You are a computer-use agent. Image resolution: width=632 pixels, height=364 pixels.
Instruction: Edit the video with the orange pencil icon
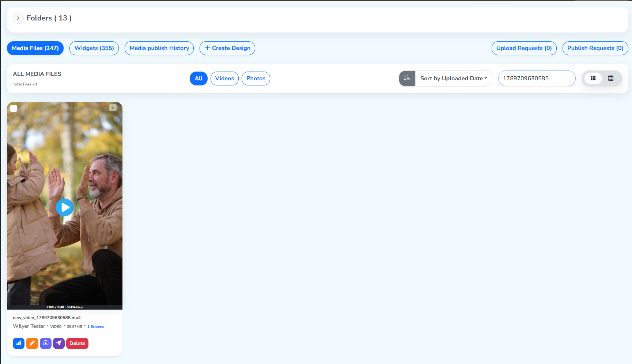[x=32, y=343]
